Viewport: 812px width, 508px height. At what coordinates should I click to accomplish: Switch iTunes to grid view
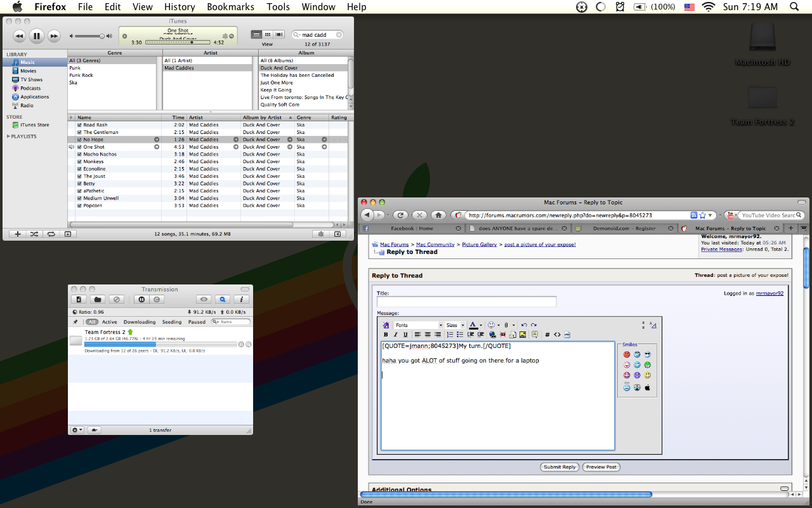(268, 34)
